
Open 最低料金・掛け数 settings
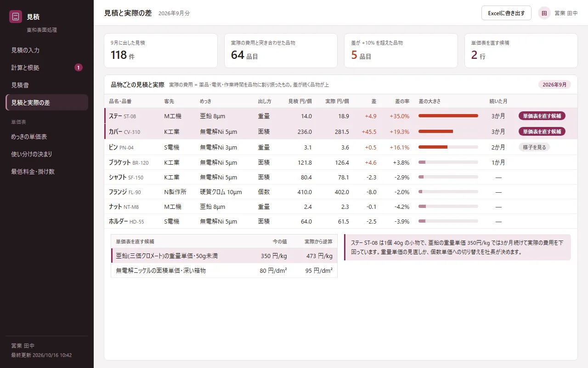click(47, 172)
